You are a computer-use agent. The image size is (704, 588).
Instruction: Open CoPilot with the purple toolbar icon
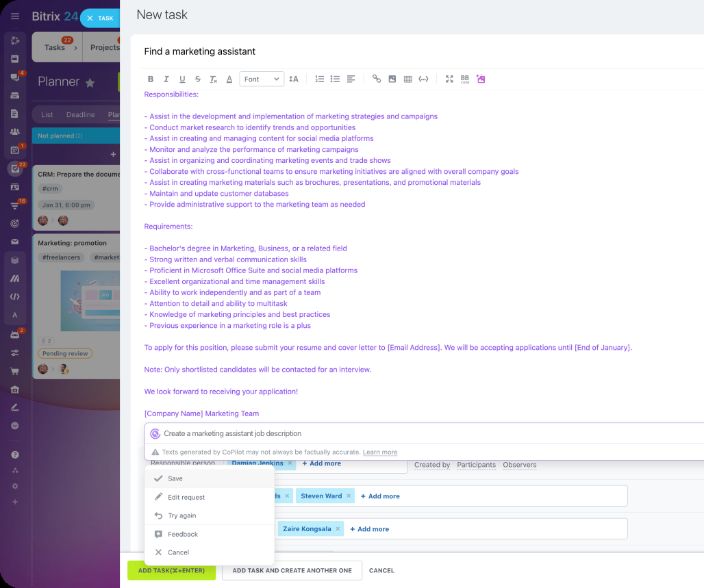pos(481,79)
